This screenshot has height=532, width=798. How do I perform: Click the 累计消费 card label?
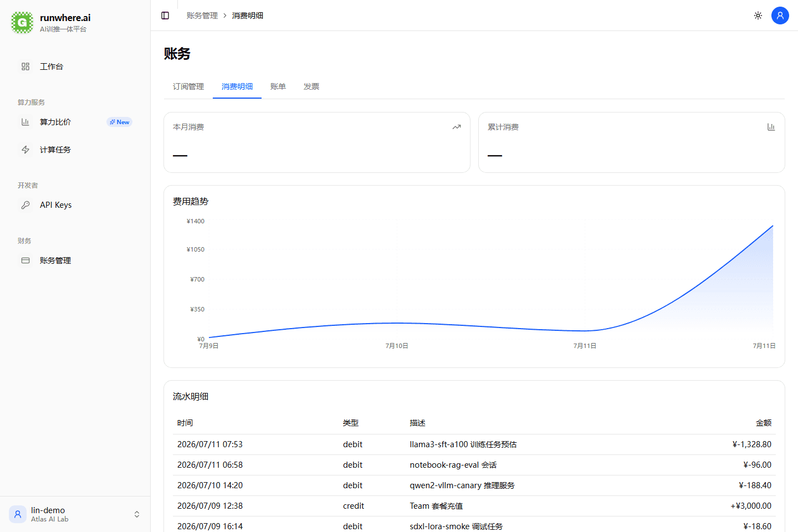click(x=503, y=127)
